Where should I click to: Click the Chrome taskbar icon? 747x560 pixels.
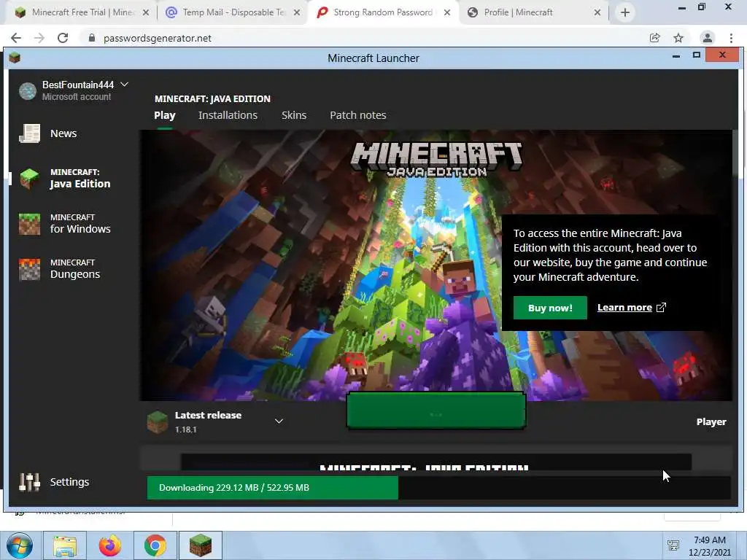coord(155,545)
